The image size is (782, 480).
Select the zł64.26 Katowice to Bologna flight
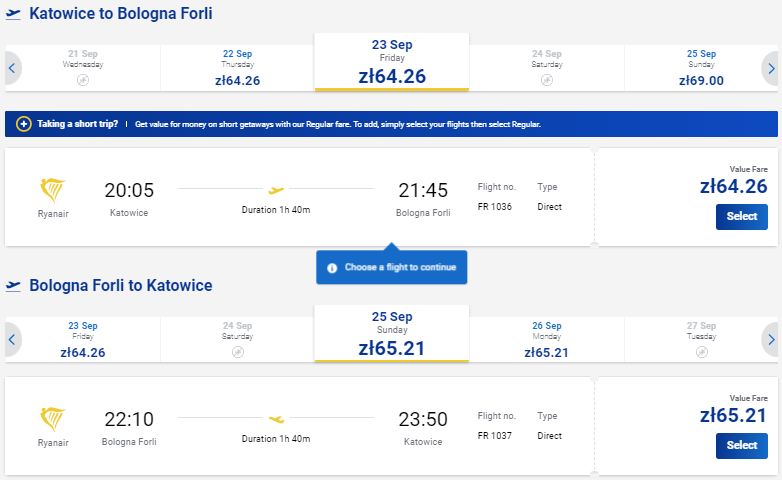pos(742,217)
